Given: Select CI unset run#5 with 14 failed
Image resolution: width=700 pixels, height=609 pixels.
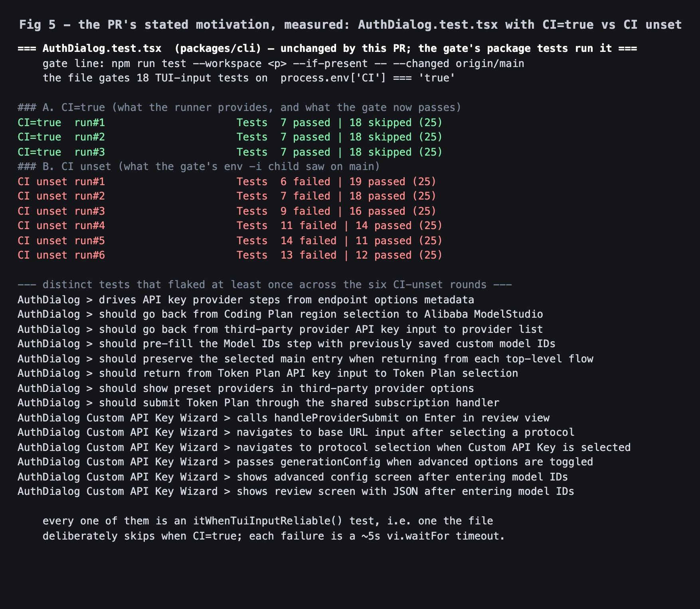Looking at the screenshot, I should [230, 241].
